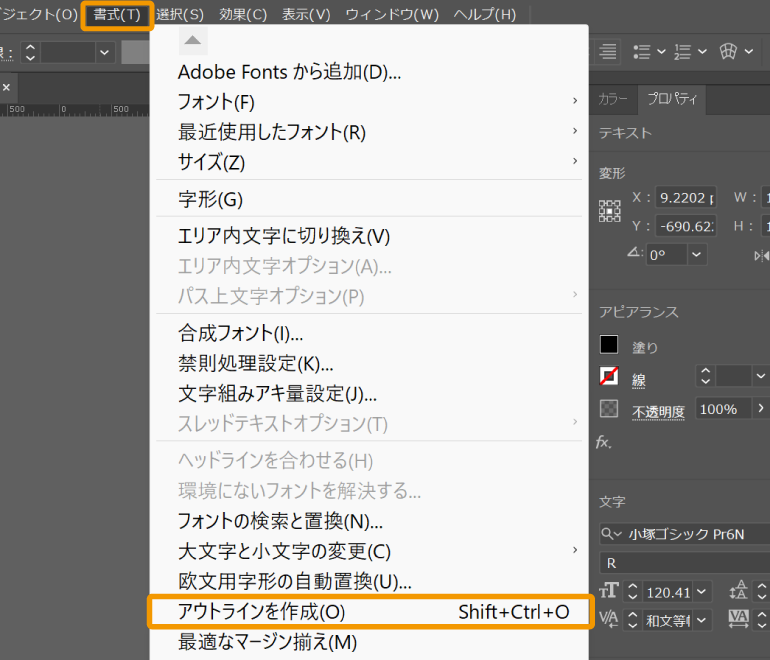Image resolution: width=770 pixels, height=660 pixels.
Task: Open the stroke weight dropdown
Action: (x=760, y=376)
